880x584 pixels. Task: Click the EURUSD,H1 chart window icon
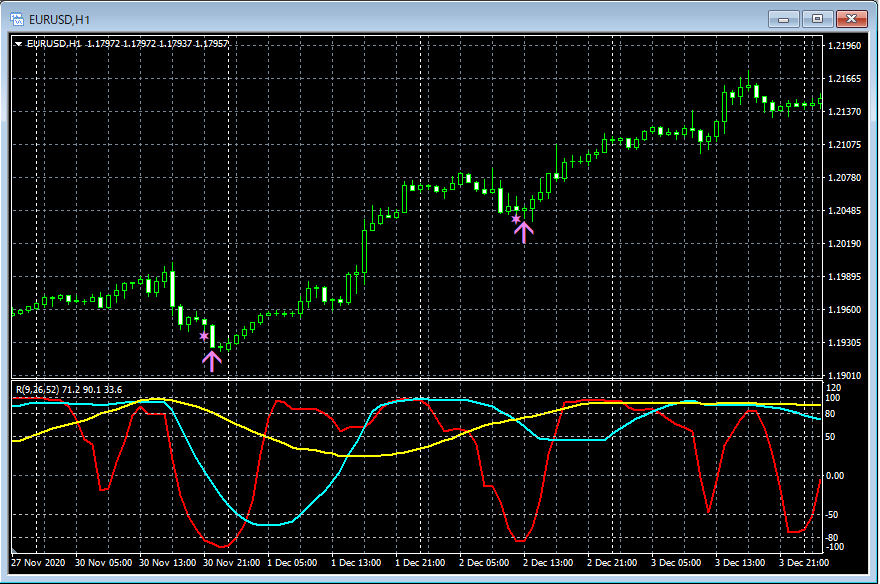(17, 20)
